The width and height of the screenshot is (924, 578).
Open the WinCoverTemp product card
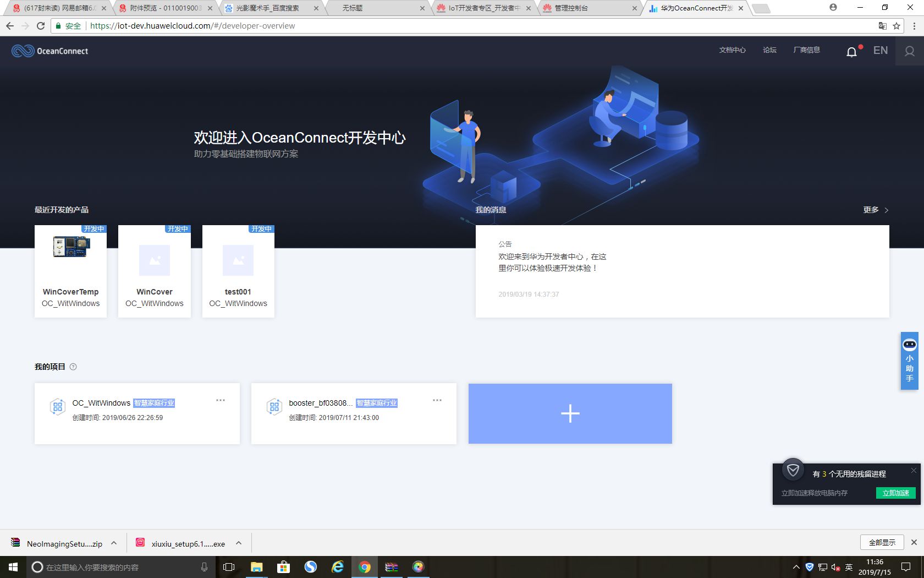tap(70, 271)
